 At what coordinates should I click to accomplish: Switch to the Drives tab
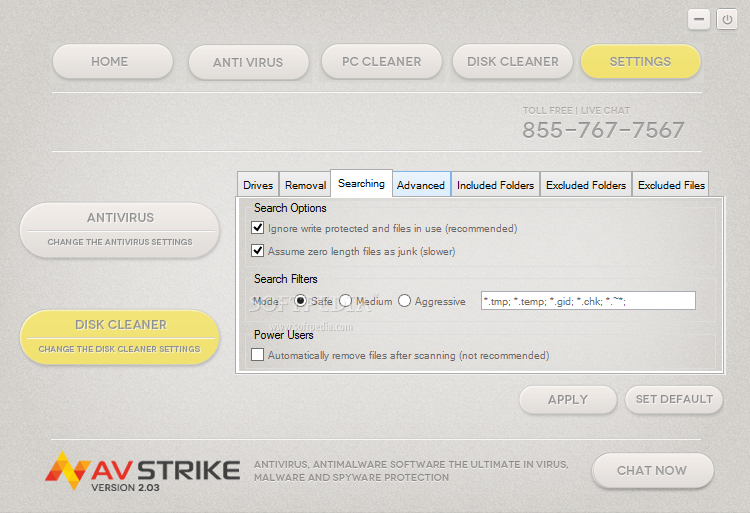click(258, 185)
